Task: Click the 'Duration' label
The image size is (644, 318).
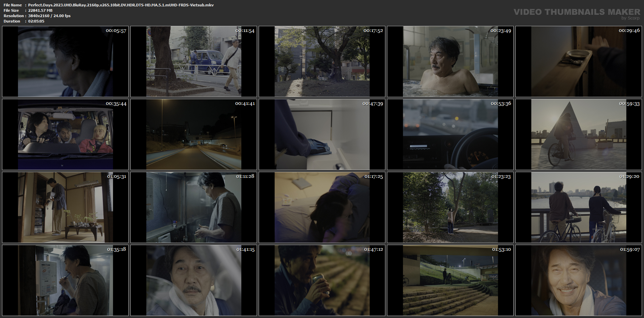Action: click(12, 21)
